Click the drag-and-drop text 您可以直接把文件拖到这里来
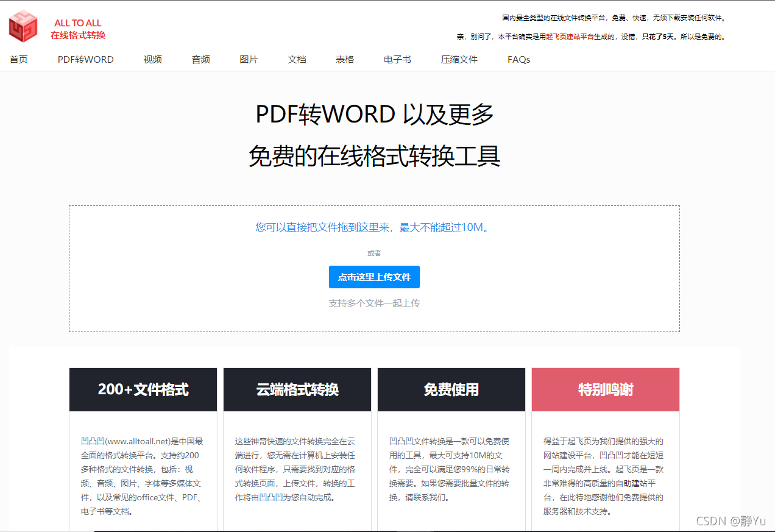Viewport: 775px width, 532px height. point(372,228)
